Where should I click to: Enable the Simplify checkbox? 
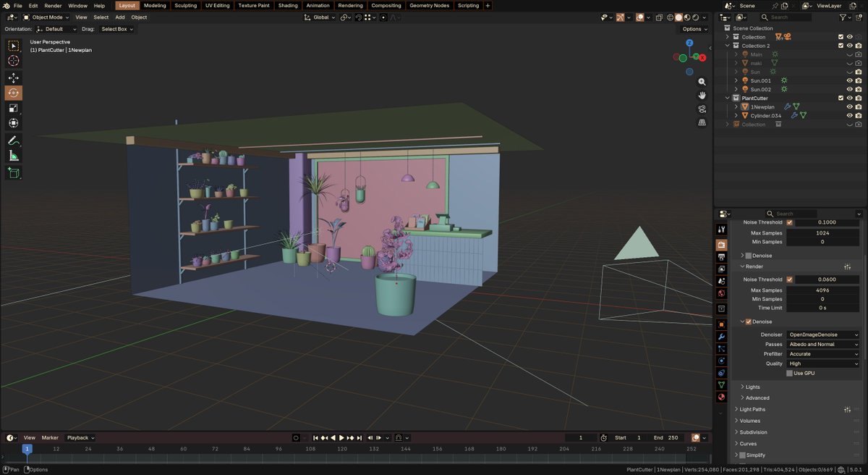point(742,455)
